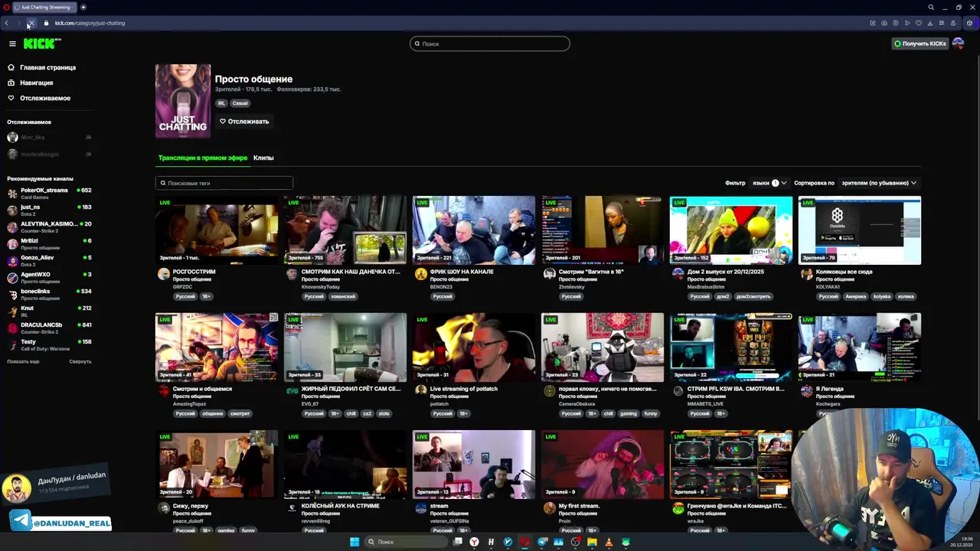Screen dimensions: 980x551
Task: Click Testy channel avatar
Action: [12, 344]
